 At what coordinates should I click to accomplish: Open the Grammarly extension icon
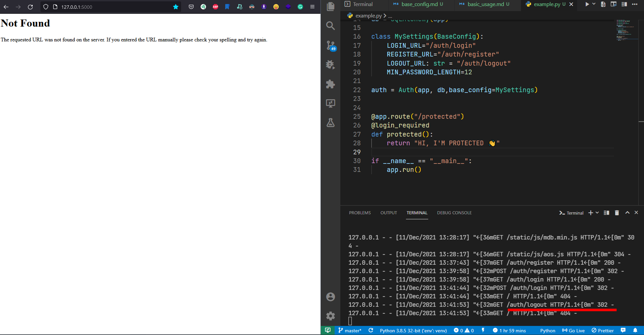point(300,7)
